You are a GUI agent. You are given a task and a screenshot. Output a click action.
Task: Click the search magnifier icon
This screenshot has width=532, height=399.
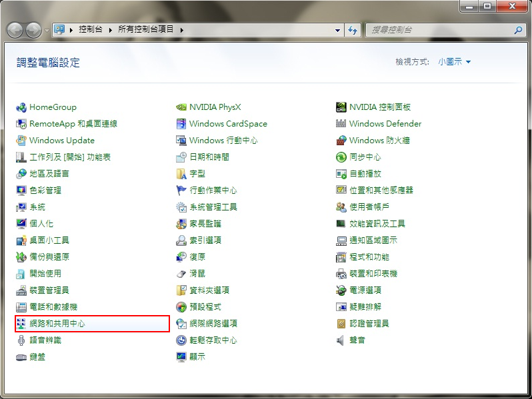point(518,30)
